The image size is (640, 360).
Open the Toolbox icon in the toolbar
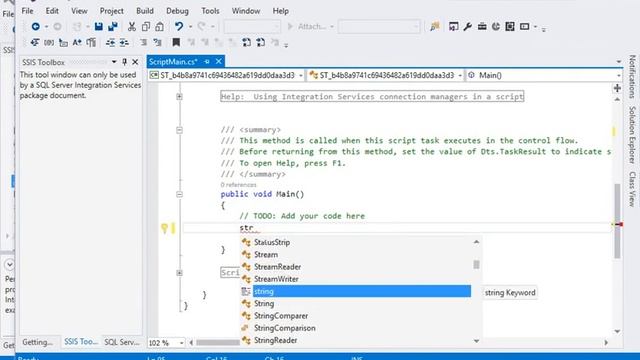(x=482, y=27)
